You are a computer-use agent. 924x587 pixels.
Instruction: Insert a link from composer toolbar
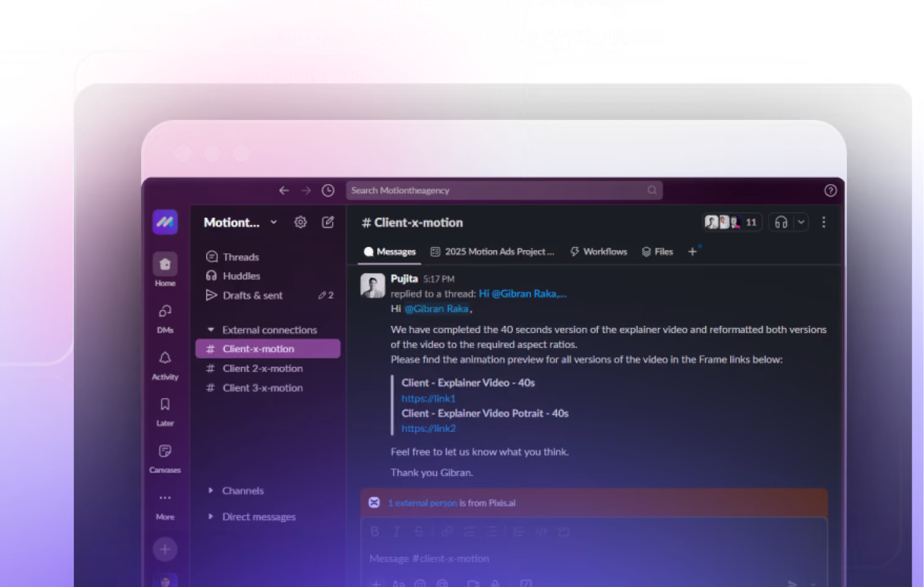pyautogui.click(x=447, y=532)
